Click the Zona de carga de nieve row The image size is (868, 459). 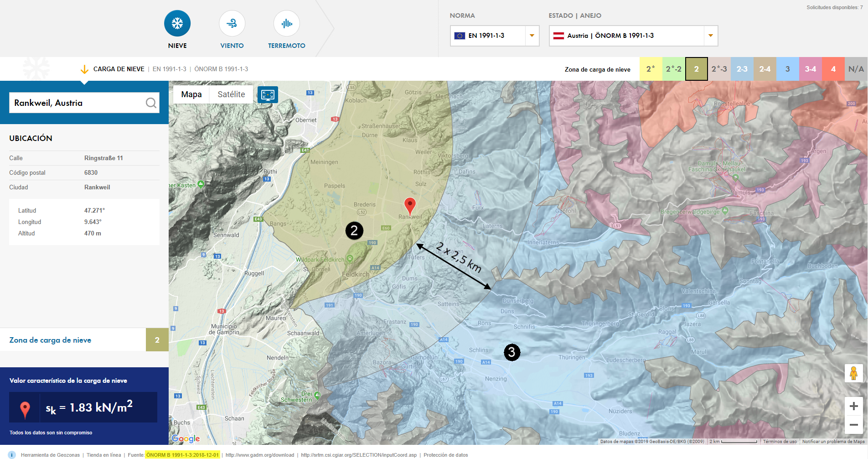[84, 340]
